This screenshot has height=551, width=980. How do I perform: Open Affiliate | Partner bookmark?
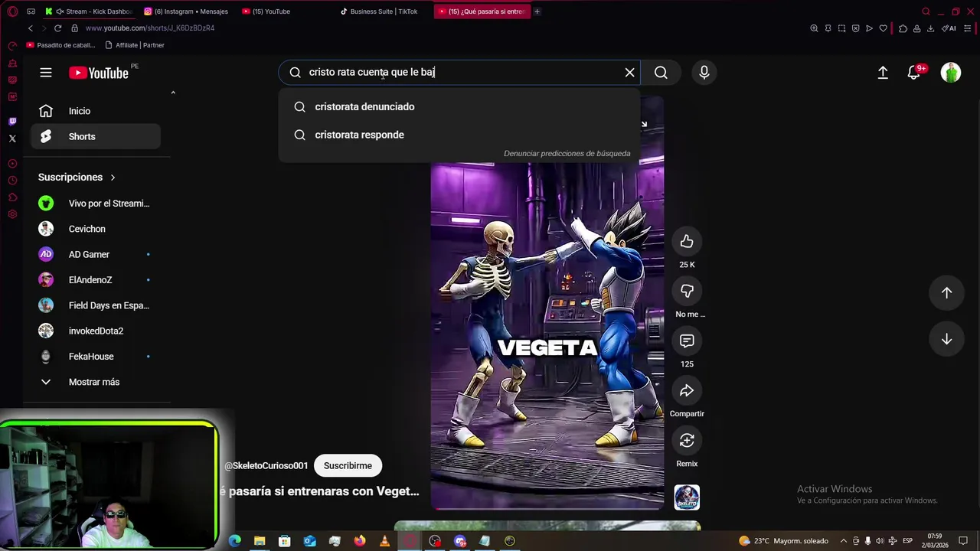134,45
